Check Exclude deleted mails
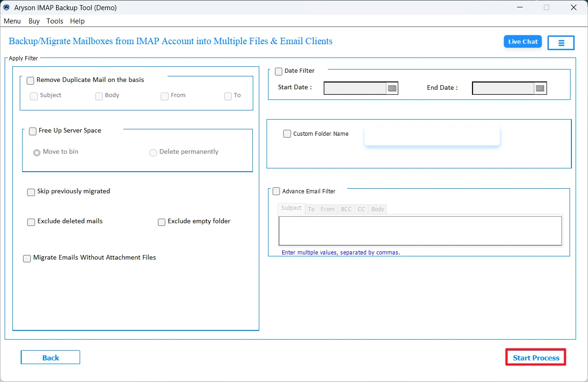Image resolution: width=588 pixels, height=382 pixels. [x=31, y=222]
